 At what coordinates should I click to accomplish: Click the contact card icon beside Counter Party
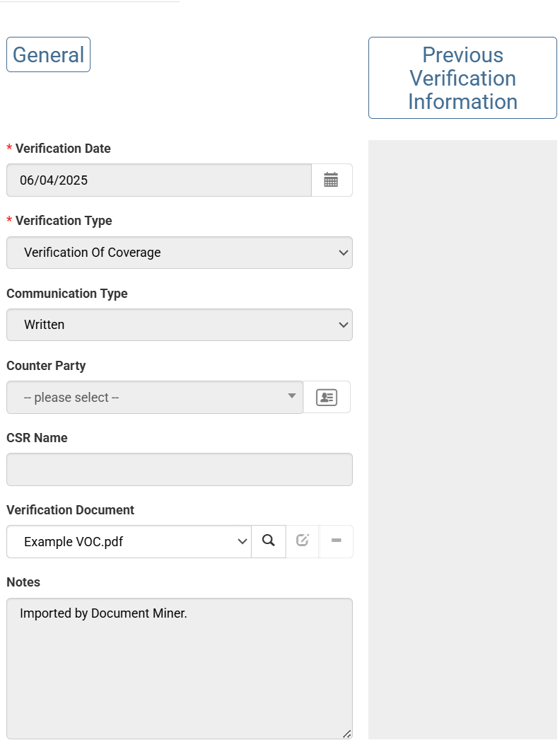pyautogui.click(x=327, y=397)
